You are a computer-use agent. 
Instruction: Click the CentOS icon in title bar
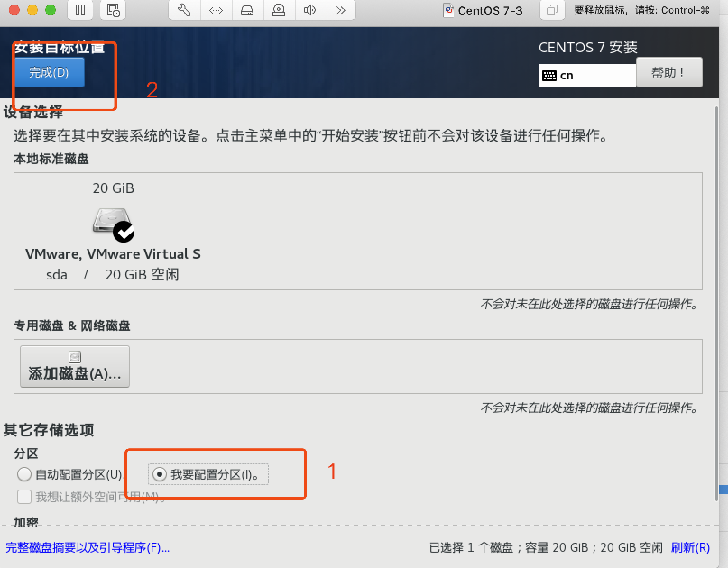pyautogui.click(x=449, y=10)
